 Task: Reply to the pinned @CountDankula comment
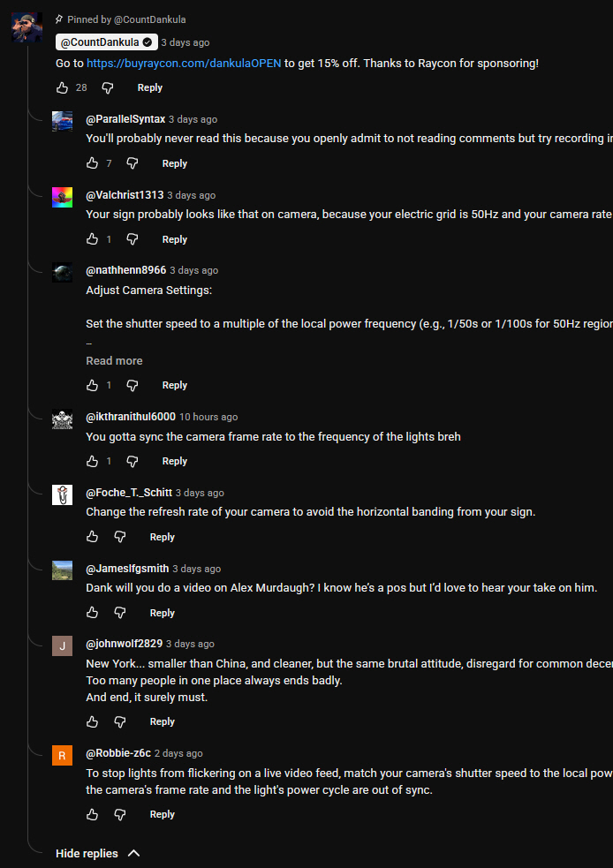(150, 87)
